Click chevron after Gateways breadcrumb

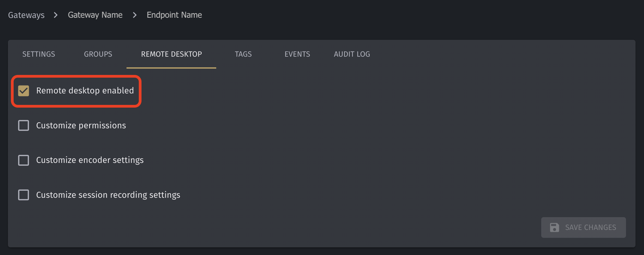point(56,15)
